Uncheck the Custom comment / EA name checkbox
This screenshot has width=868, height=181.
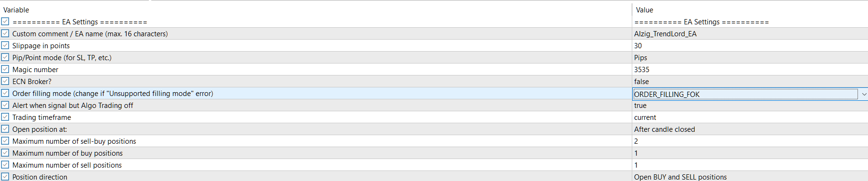click(5, 33)
